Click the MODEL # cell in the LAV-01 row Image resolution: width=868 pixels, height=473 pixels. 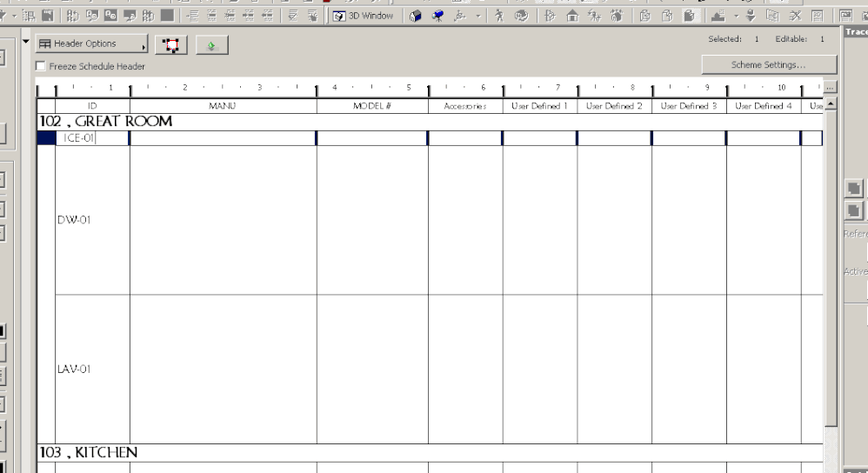[x=372, y=369]
